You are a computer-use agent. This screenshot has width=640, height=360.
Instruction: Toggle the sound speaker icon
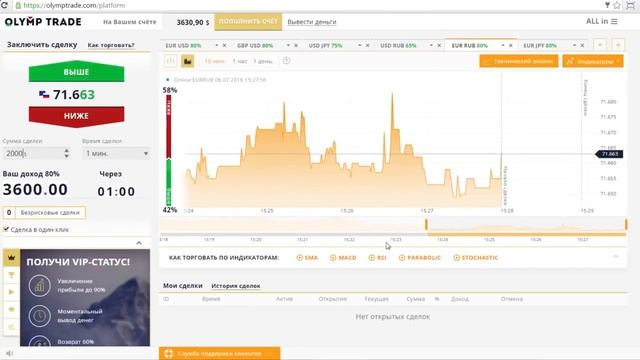(9, 353)
